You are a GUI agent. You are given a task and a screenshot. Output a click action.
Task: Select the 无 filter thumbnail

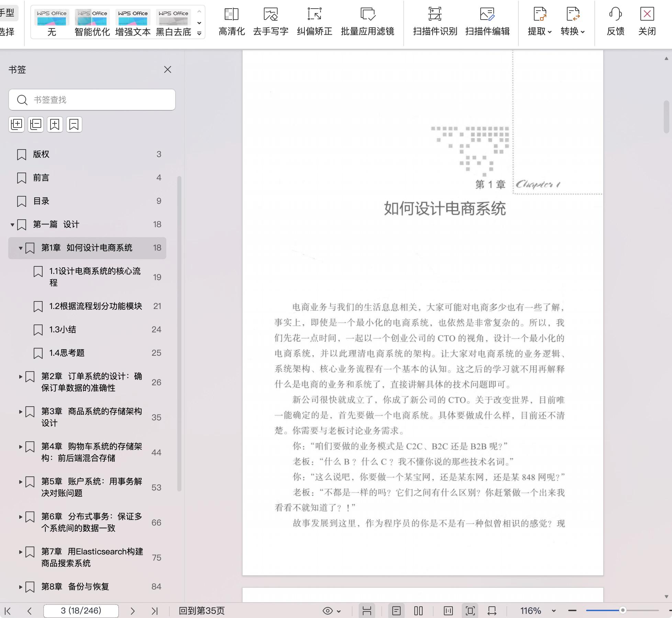[52, 23]
